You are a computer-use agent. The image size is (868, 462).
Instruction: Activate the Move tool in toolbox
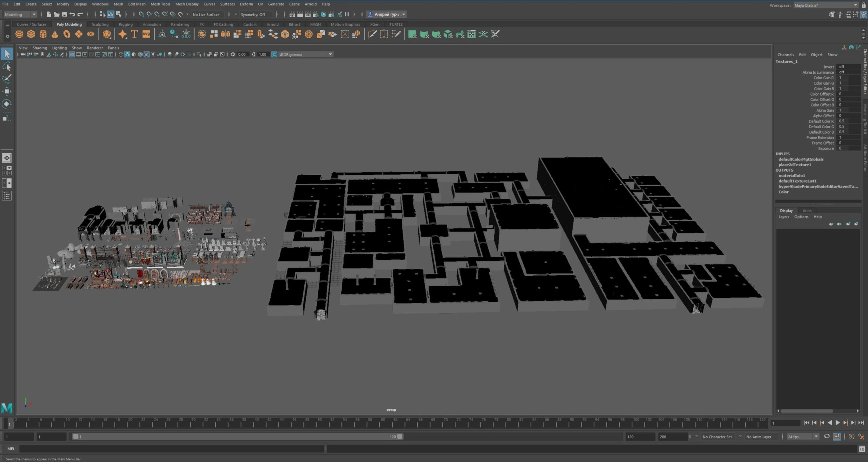click(x=7, y=91)
